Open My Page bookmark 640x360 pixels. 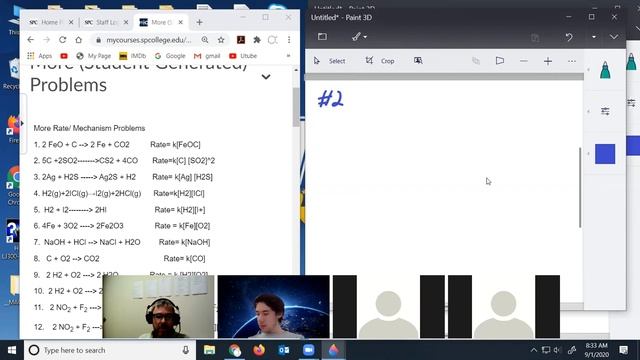pos(93,56)
